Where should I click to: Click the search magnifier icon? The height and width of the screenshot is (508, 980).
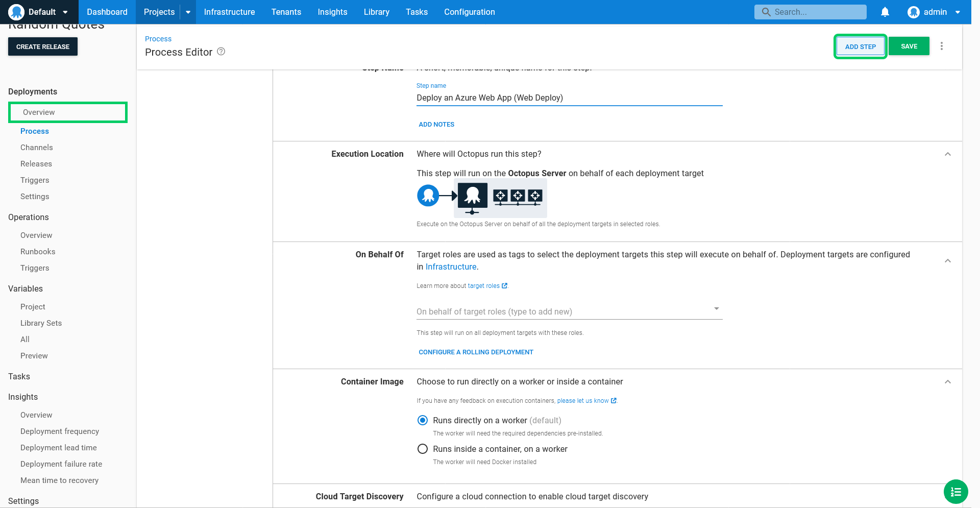tap(766, 12)
